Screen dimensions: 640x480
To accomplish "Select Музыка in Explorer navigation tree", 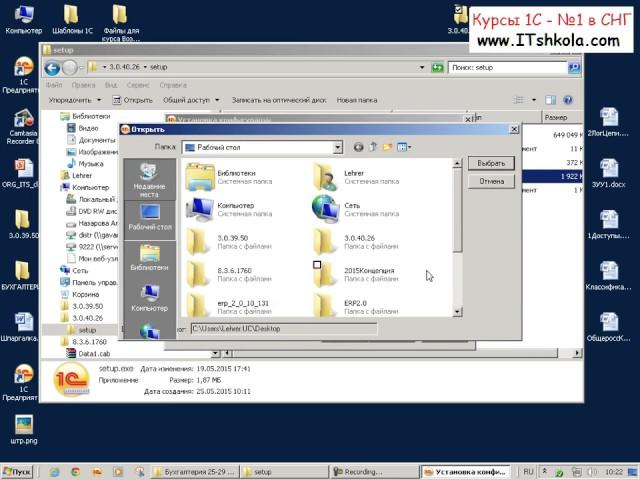I will (x=85, y=164).
